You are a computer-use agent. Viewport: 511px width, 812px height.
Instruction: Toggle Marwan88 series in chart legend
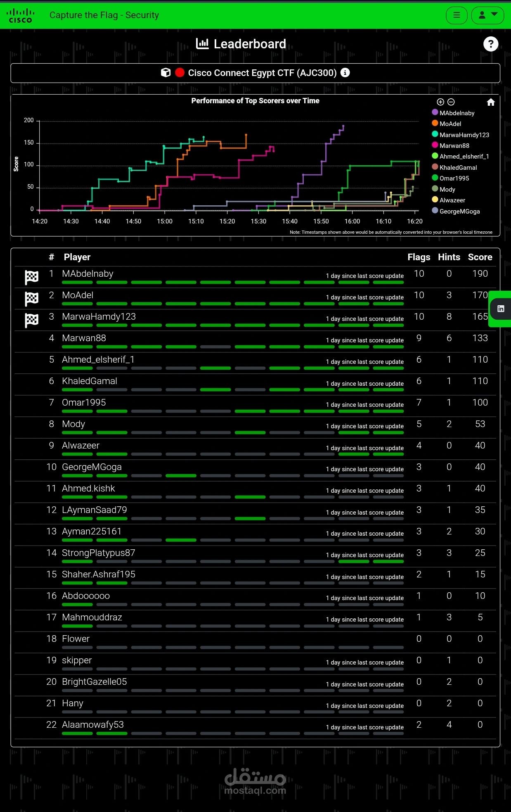pos(451,145)
